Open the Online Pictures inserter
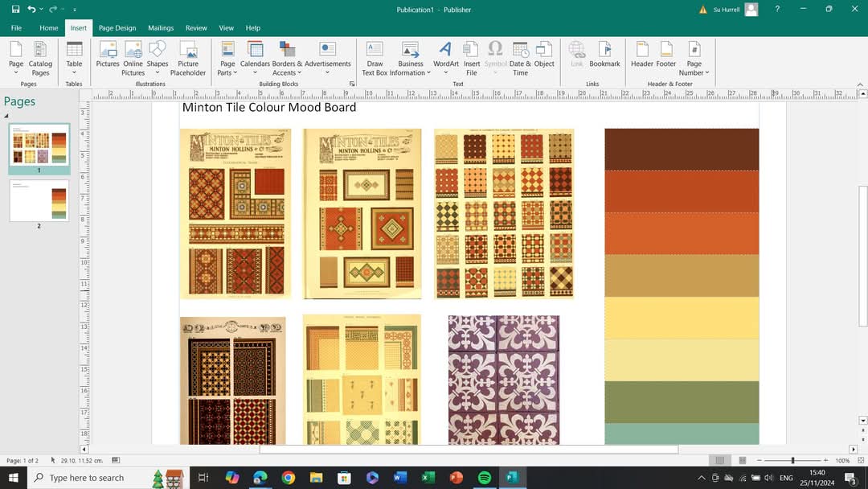Image resolution: width=868 pixels, height=489 pixels. (133, 56)
